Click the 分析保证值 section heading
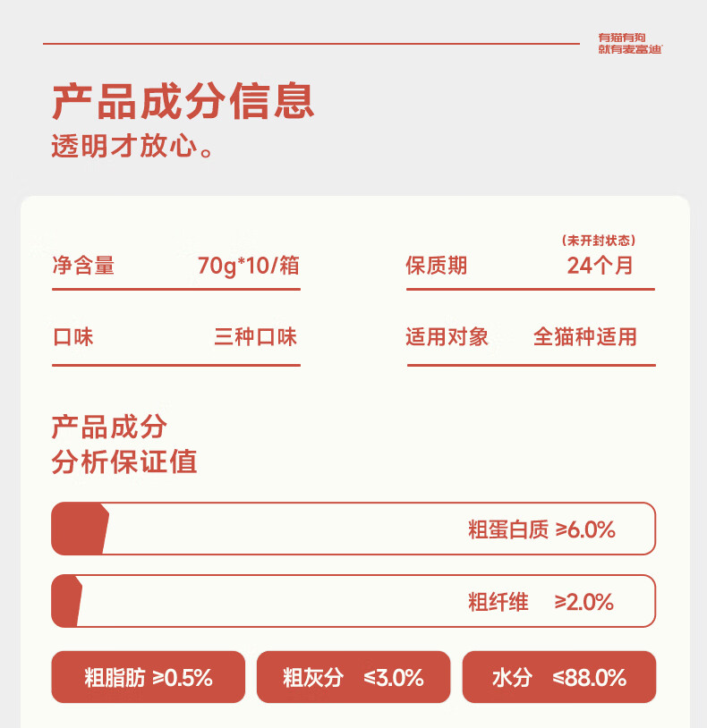The width and height of the screenshot is (707, 728). pos(124,462)
